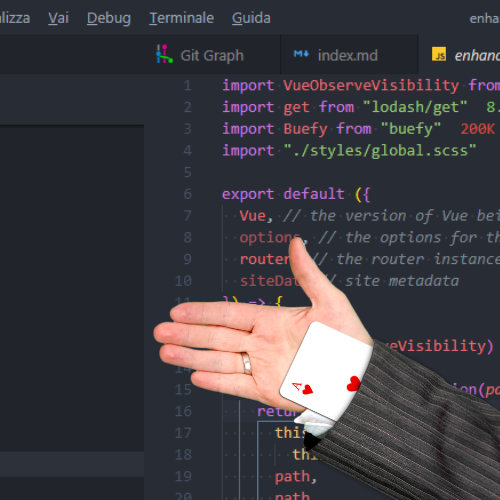Click the 200K import cost label
The image size is (500, 500).
click(x=477, y=129)
